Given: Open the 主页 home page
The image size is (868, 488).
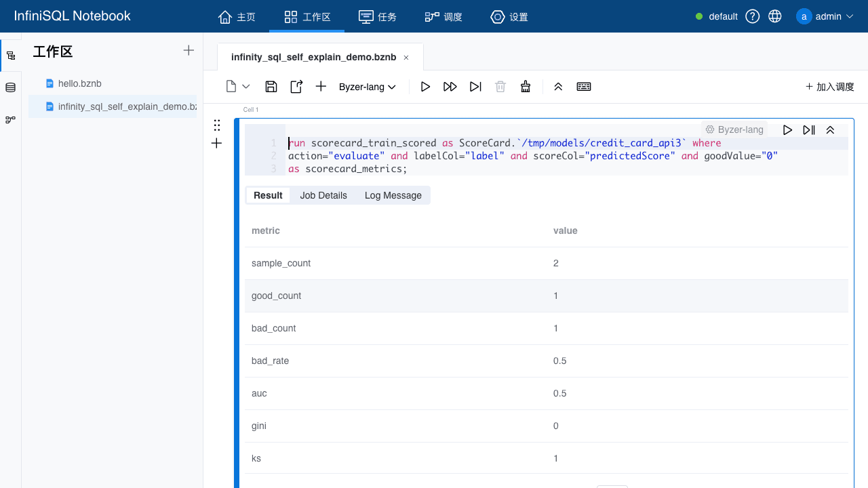Looking at the screenshot, I should [237, 17].
